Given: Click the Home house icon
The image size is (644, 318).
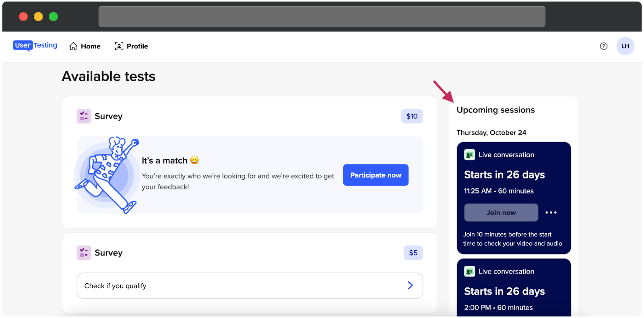Looking at the screenshot, I should [73, 46].
